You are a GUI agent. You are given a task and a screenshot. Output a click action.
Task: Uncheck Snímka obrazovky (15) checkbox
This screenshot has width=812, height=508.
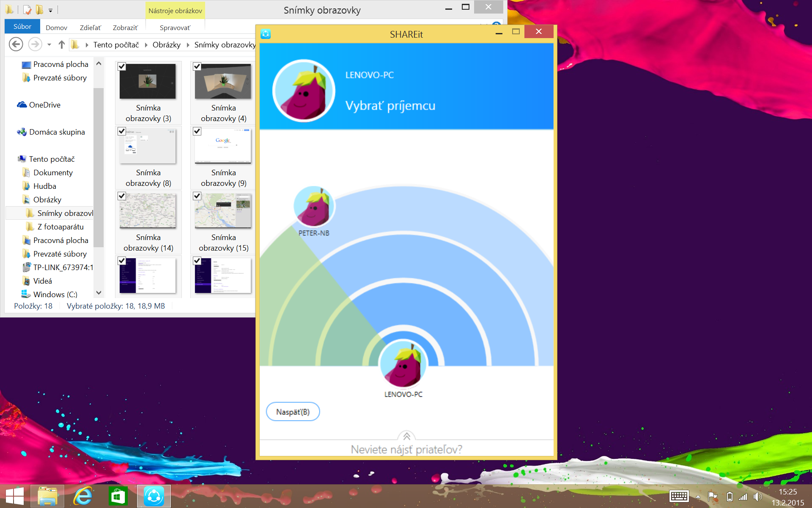pyautogui.click(x=197, y=196)
